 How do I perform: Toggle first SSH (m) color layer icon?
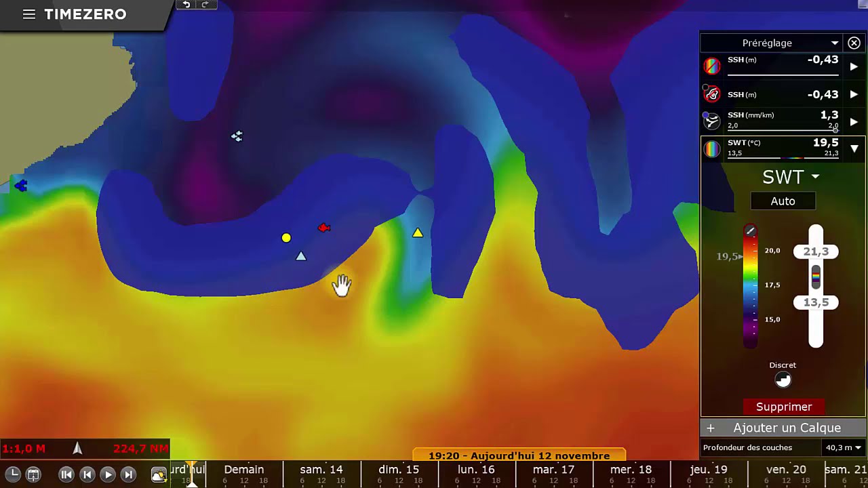click(711, 66)
